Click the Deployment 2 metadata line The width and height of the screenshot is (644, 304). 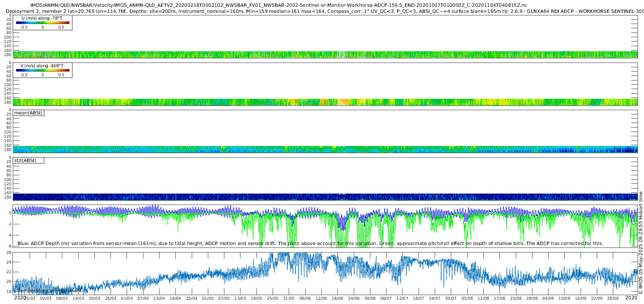coord(325,11)
